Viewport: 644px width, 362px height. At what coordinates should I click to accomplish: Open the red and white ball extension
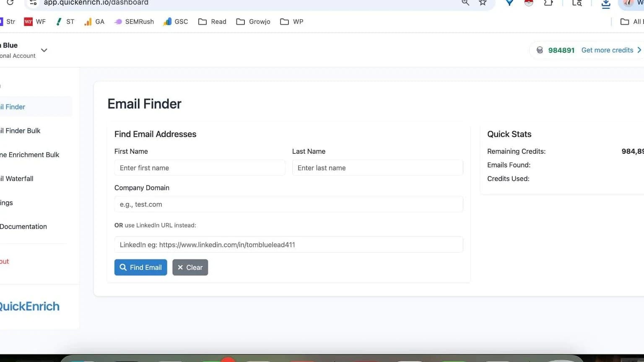529,3
